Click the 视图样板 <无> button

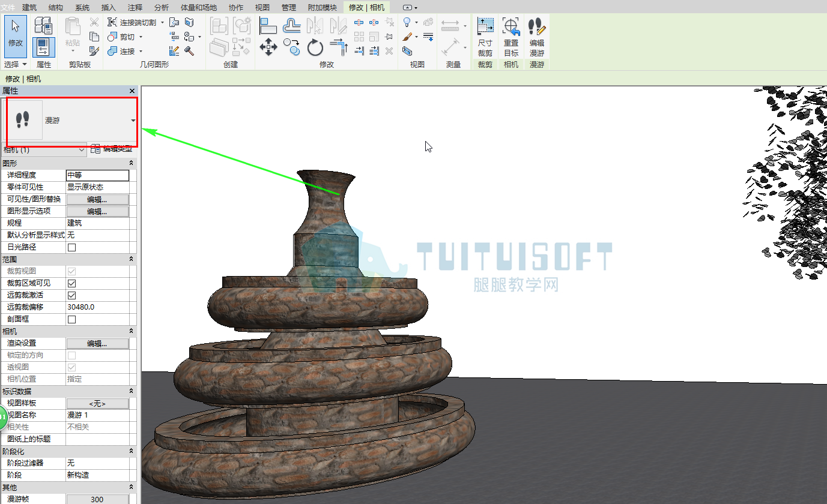97,403
